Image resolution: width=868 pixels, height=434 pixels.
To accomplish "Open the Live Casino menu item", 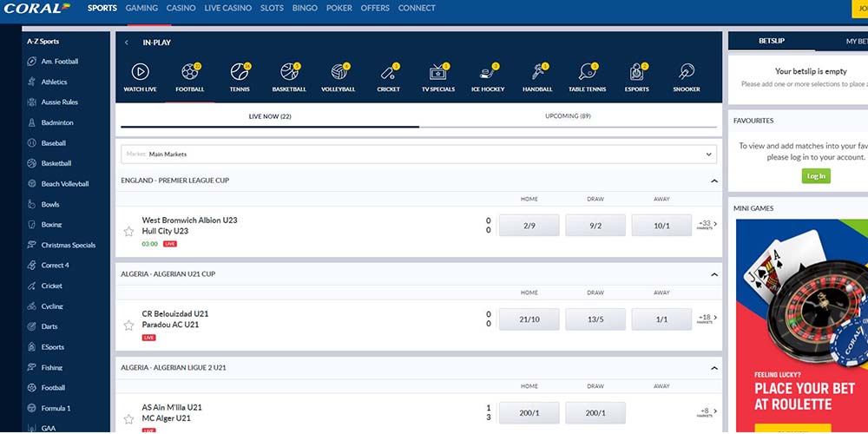I will 227,8.
